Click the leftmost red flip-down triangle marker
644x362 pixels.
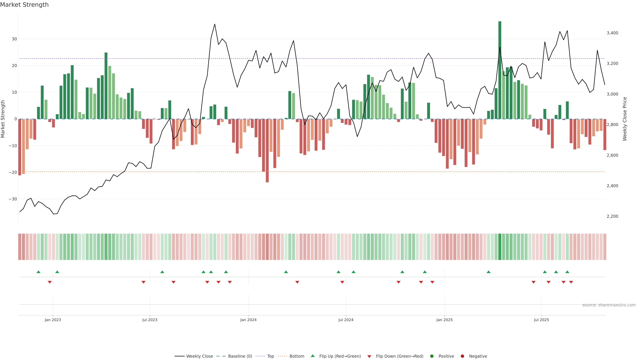click(49, 282)
